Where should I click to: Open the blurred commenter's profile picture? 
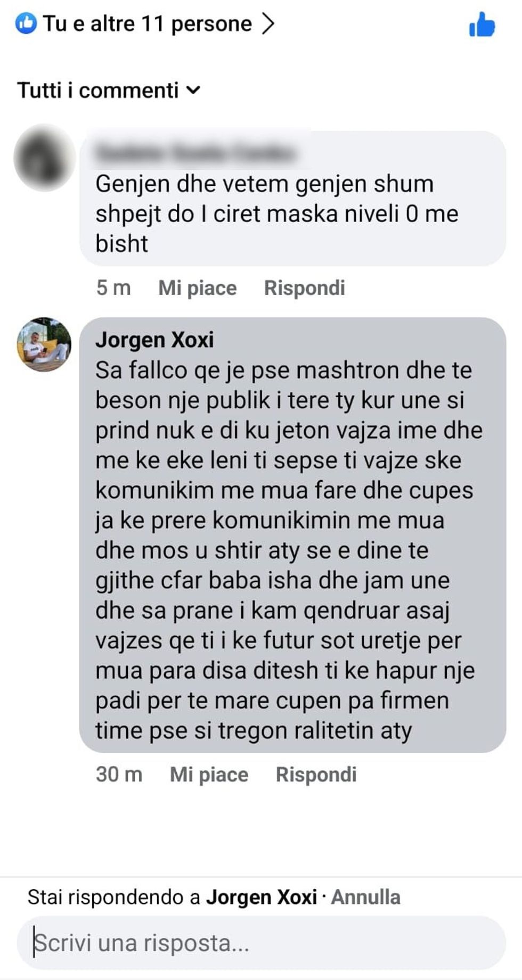[x=45, y=158]
